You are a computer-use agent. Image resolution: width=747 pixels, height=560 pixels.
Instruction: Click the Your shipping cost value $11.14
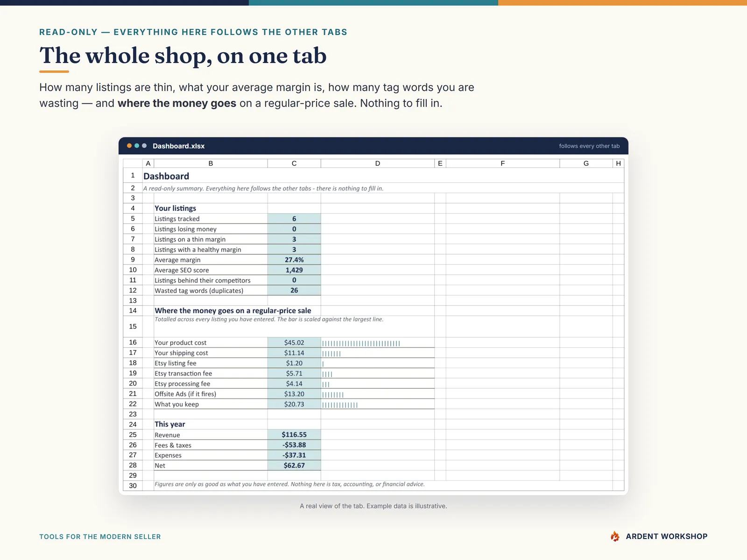coord(294,353)
